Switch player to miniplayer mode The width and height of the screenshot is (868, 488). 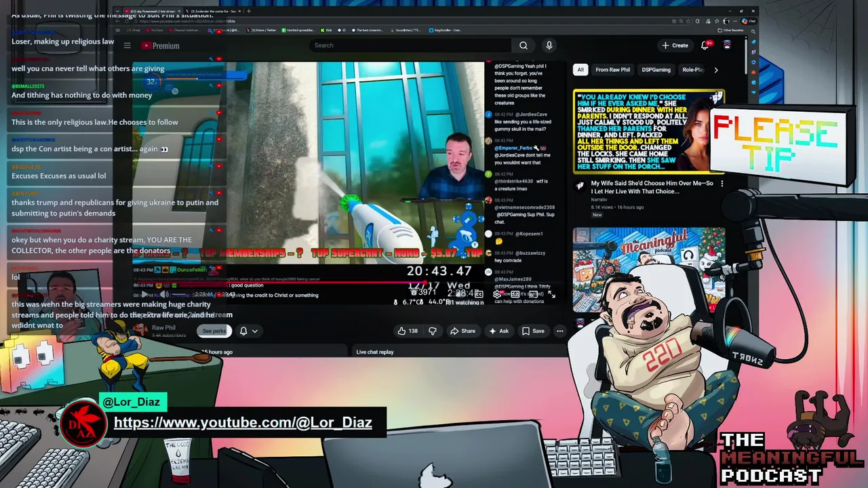[x=515, y=294]
